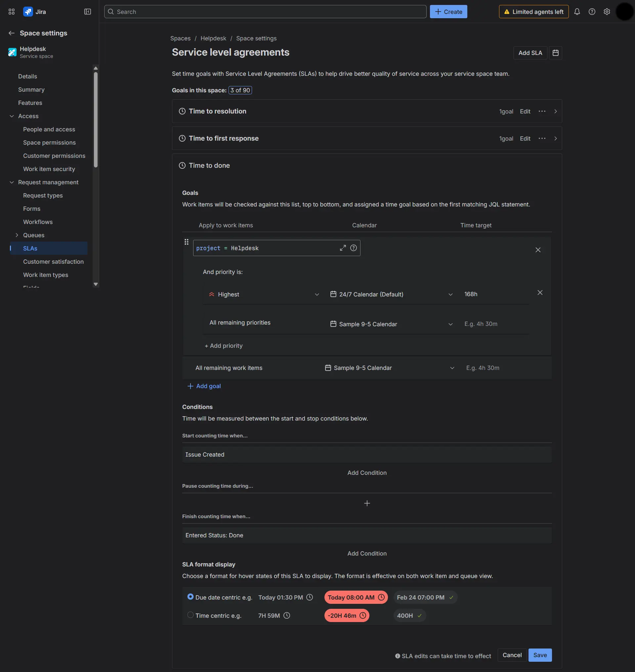The width and height of the screenshot is (635, 672).
Task: Open the help question mark icon
Action: tap(592, 12)
